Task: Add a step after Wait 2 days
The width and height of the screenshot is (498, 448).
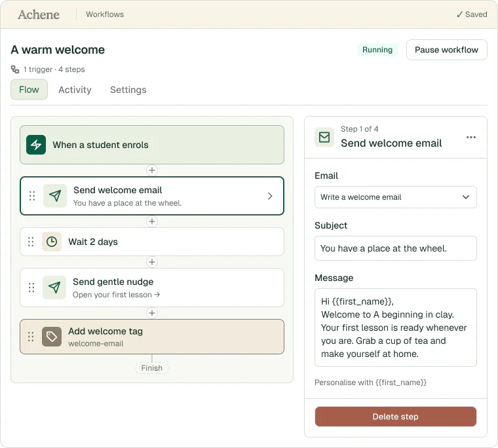Action: [x=152, y=262]
